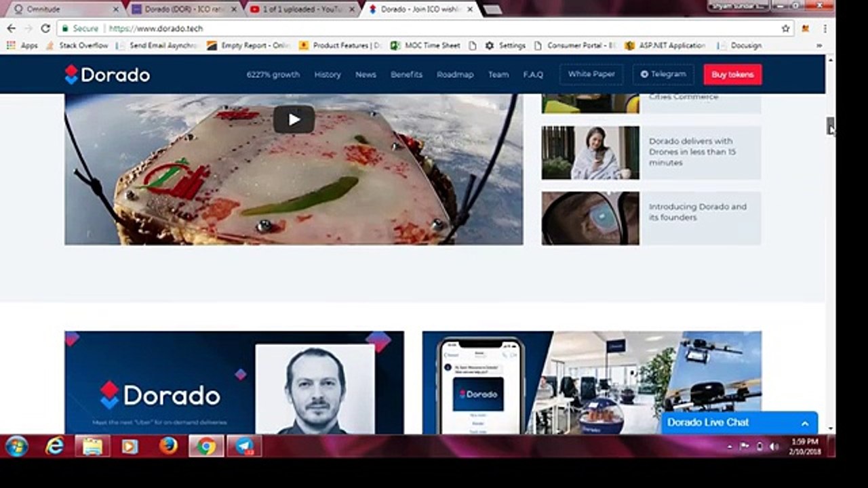Image resolution: width=868 pixels, height=488 pixels.
Task: Open the Windows Start menu
Action: tap(16, 446)
